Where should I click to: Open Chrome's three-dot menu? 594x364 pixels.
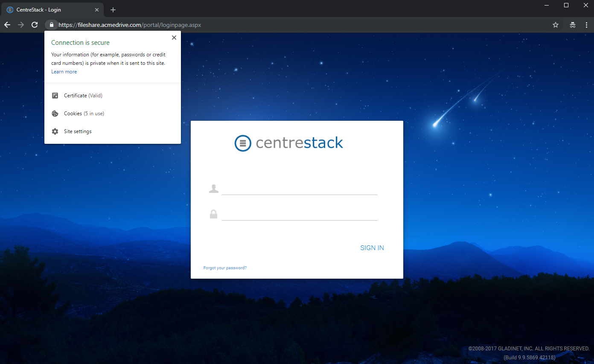[x=587, y=25]
